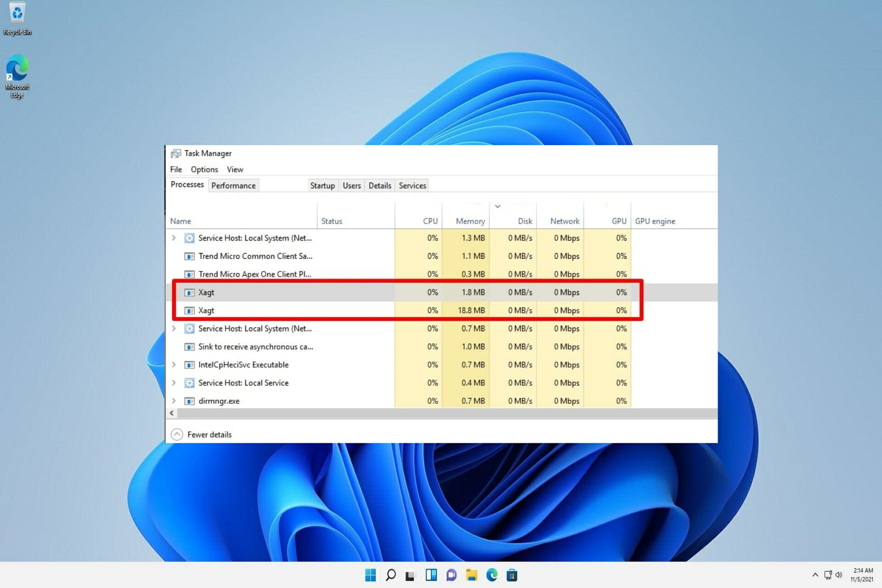
Task: Click the Sink to receive asynchronous icon
Action: 189,347
